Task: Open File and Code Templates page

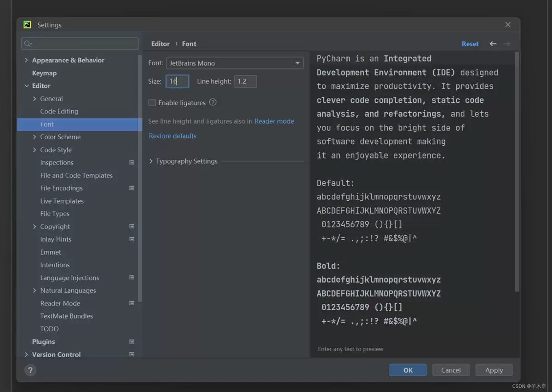Action: [x=76, y=176]
